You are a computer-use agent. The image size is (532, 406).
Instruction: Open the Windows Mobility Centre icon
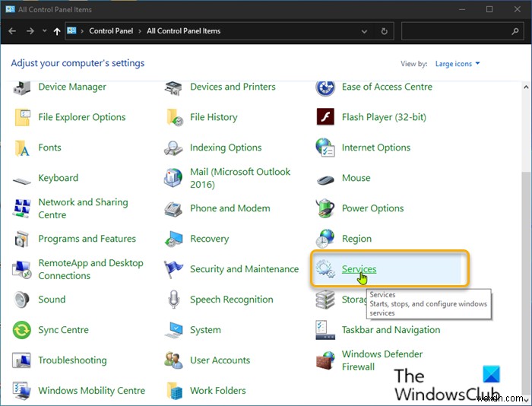click(22, 391)
